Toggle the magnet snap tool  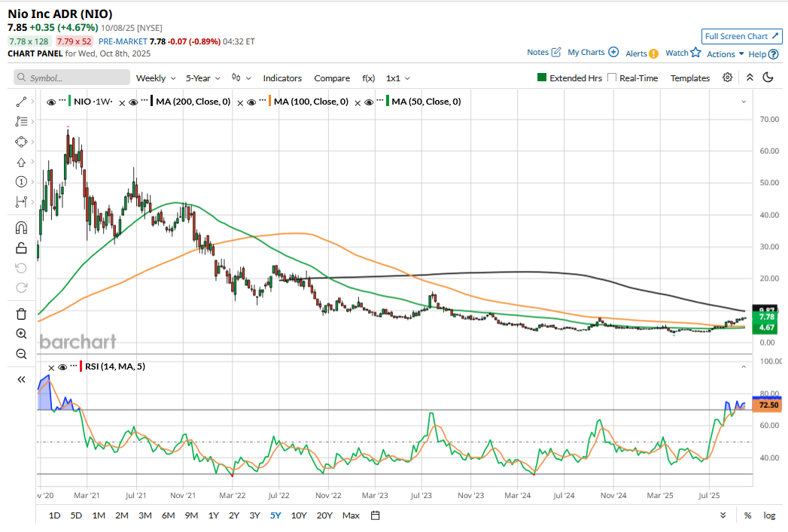pyautogui.click(x=21, y=228)
